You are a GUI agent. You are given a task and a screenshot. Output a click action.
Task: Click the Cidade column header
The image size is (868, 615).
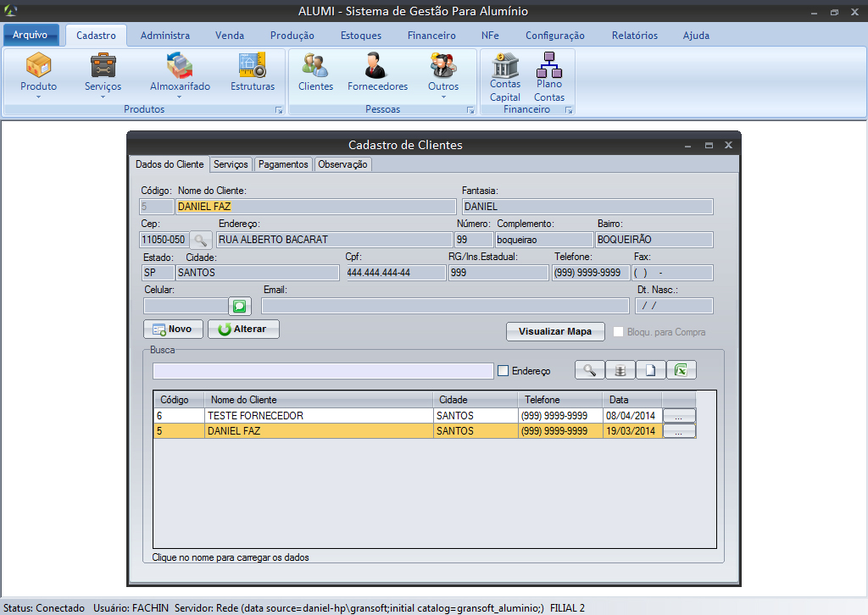pyautogui.click(x=476, y=399)
